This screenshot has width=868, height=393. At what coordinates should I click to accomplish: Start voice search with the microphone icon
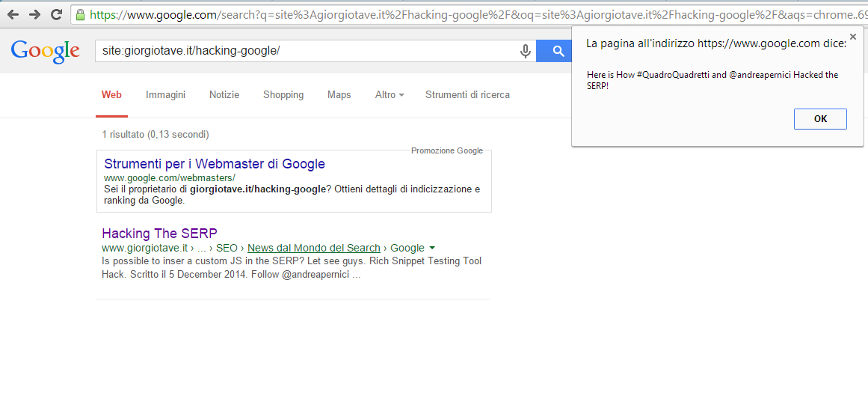click(526, 52)
